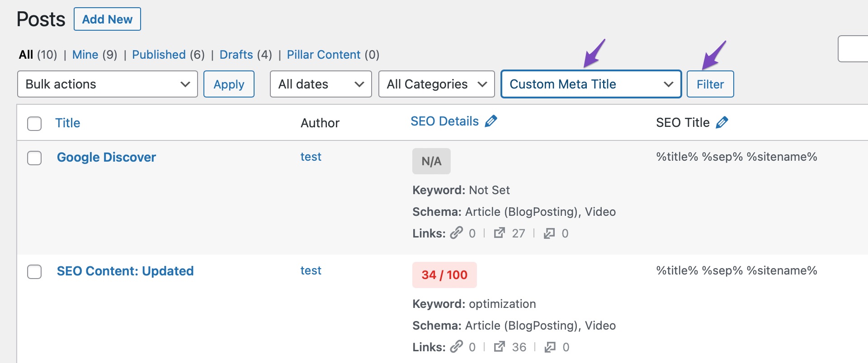Click SEO title template in SEO Content row
Viewport: 868px width, 363px height.
click(x=736, y=270)
